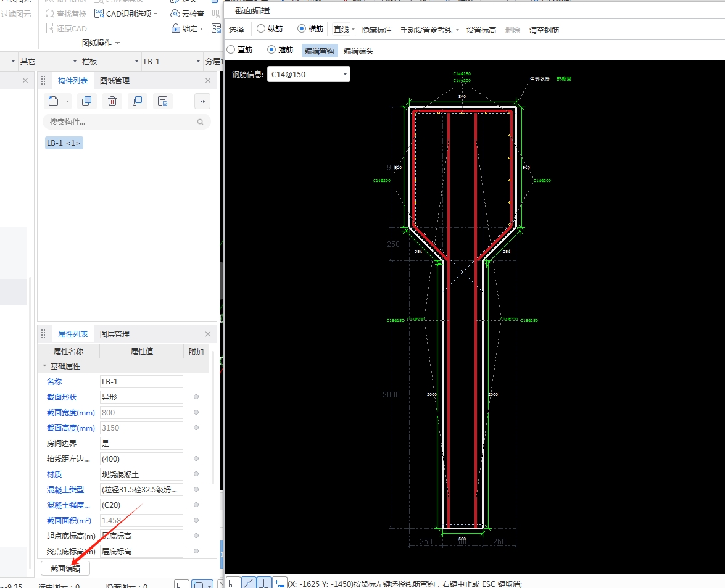Close the 构件列表 panel
The width and height of the screenshot is (725, 588).
207,80
